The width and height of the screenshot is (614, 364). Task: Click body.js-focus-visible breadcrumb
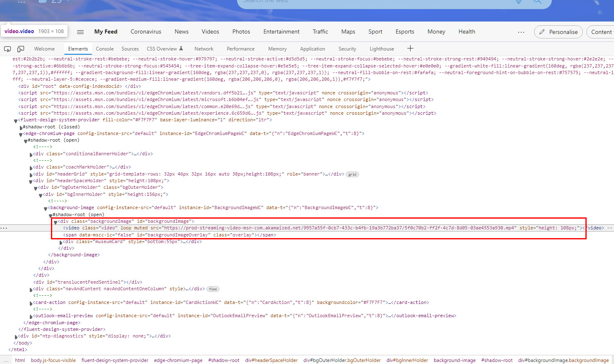(x=53, y=360)
